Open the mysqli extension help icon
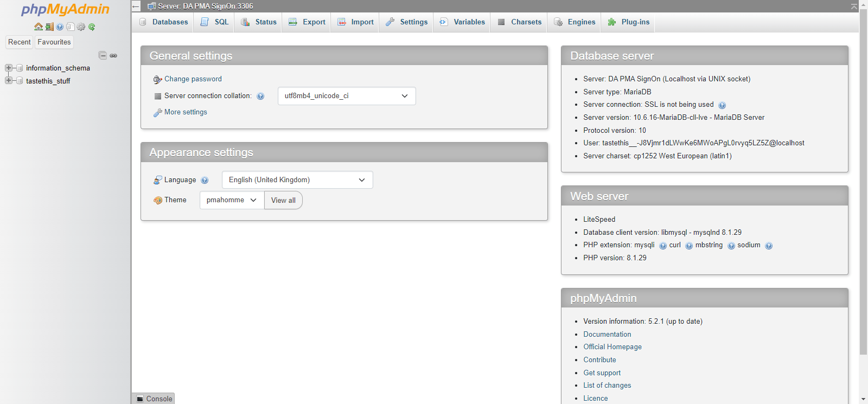 pos(663,246)
